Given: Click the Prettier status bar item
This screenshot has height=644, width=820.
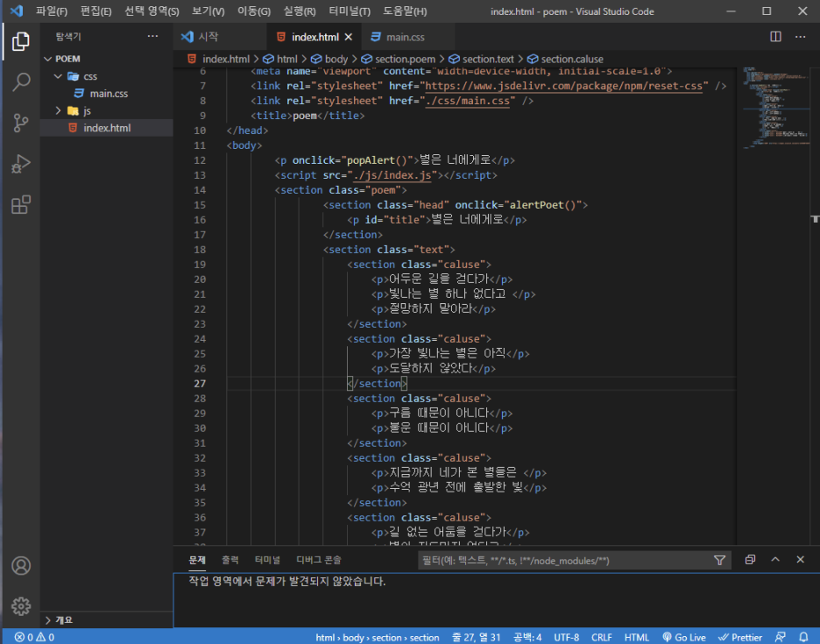Looking at the screenshot, I should pyautogui.click(x=740, y=637).
